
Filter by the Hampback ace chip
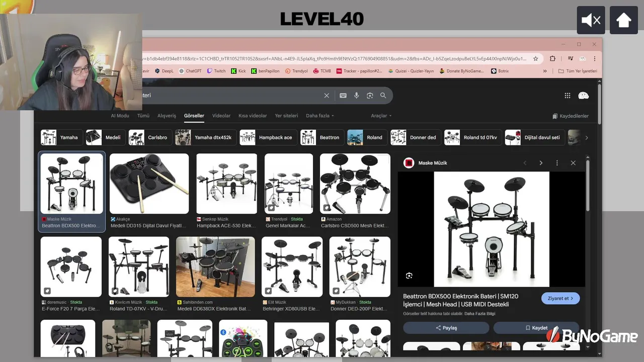tap(268, 137)
